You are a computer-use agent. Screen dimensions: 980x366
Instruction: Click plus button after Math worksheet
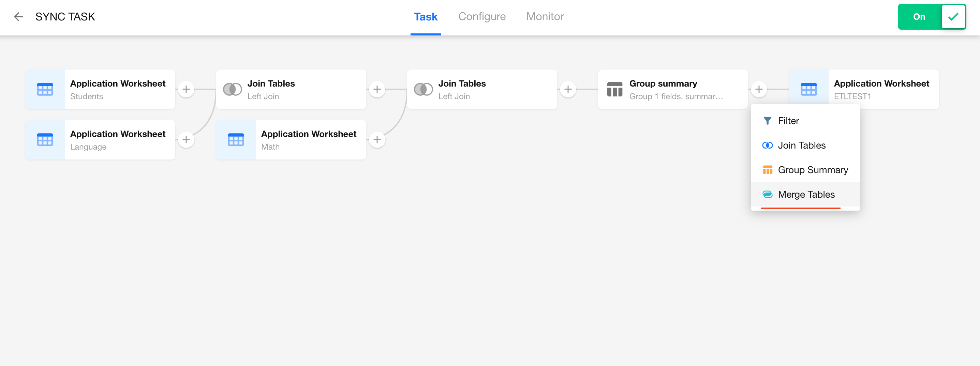pos(377,140)
